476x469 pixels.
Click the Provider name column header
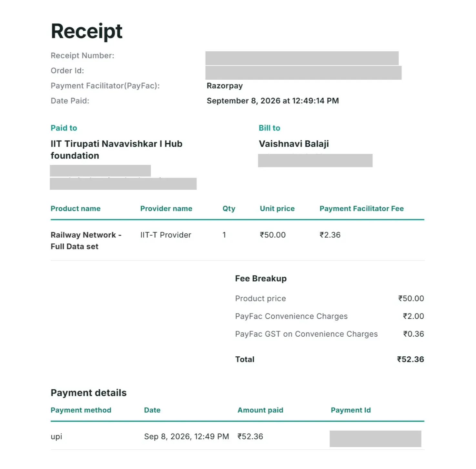[x=166, y=209]
